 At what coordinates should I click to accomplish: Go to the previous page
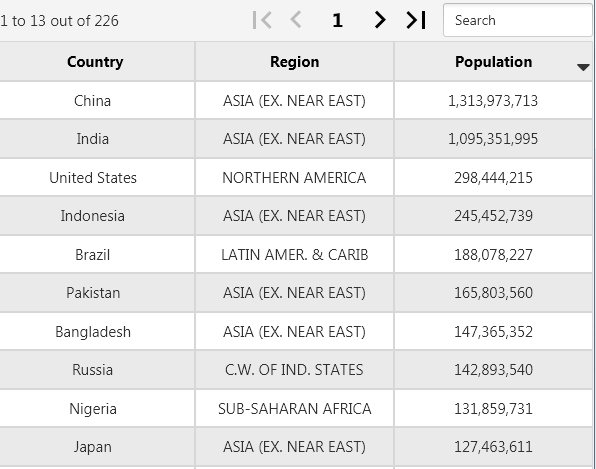click(x=296, y=20)
